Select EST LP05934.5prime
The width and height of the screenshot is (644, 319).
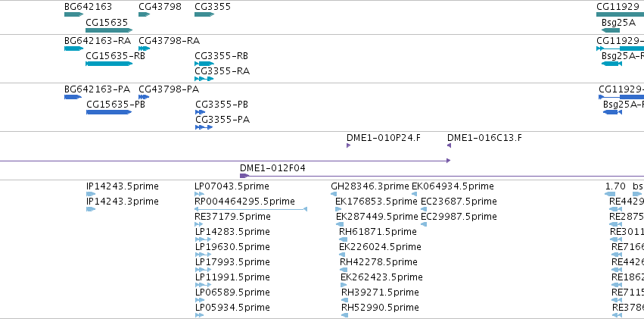(x=232, y=308)
